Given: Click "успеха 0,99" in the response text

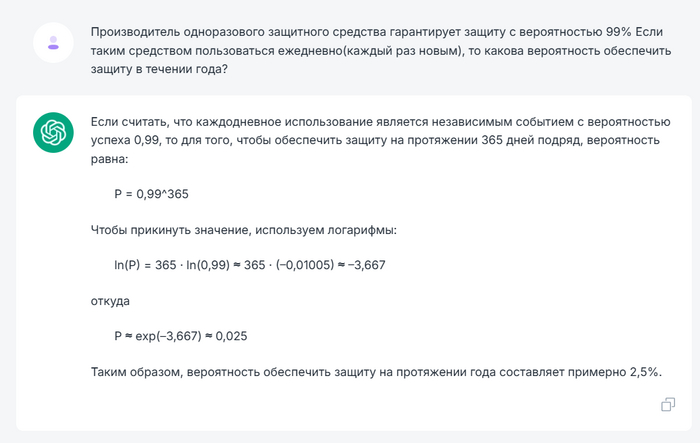Looking at the screenshot, I should (x=124, y=141).
